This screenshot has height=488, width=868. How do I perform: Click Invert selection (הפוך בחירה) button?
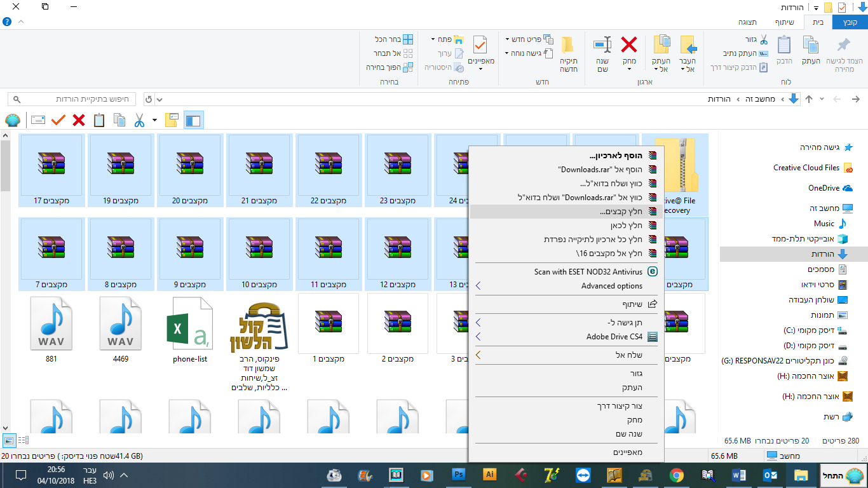390,67
